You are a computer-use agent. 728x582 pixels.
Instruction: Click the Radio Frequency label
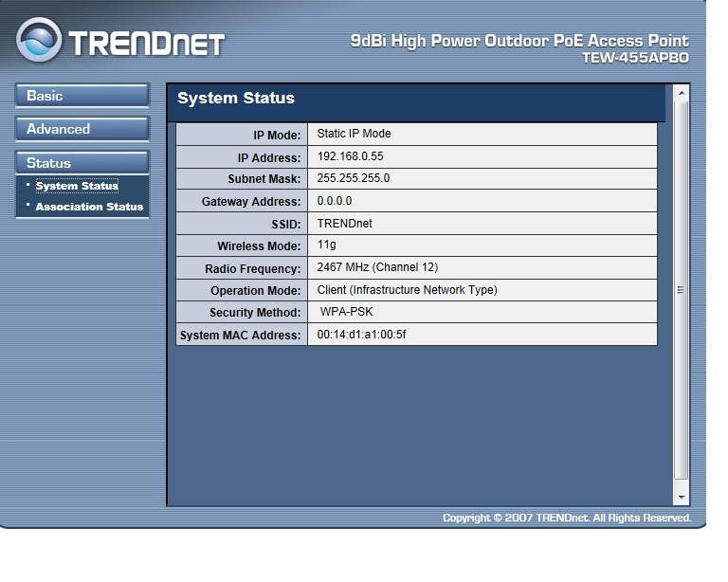(253, 269)
